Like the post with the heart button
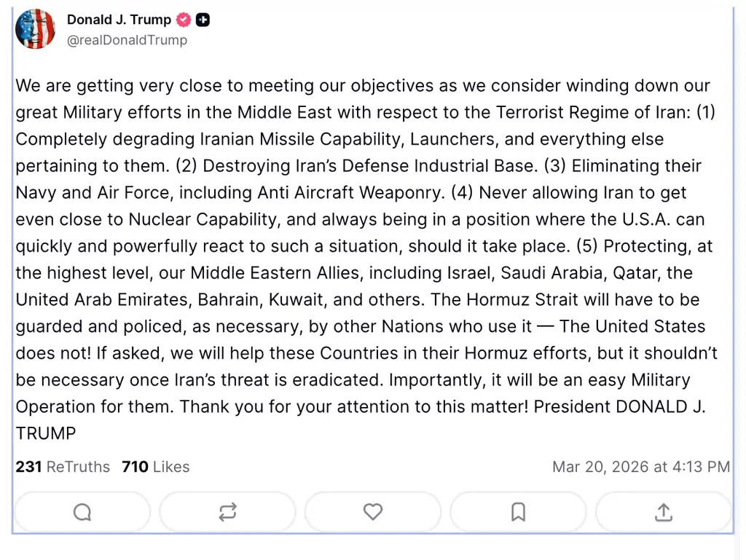746x560 pixels. coord(373,513)
